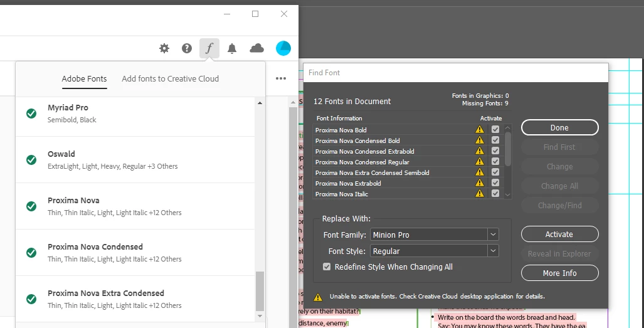Click the Find Font list scrollbar thumb
644x328 pixels.
tap(508, 149)
